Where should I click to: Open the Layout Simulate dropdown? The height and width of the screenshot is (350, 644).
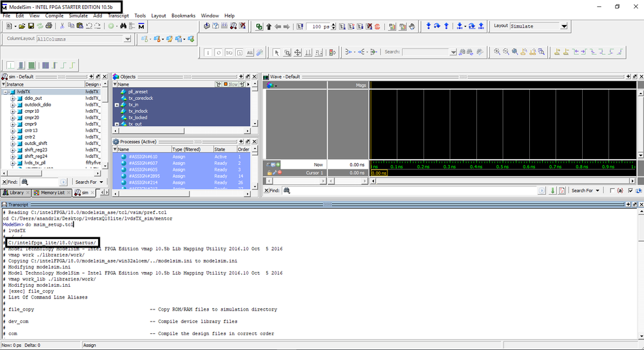[x=564, y=26]
